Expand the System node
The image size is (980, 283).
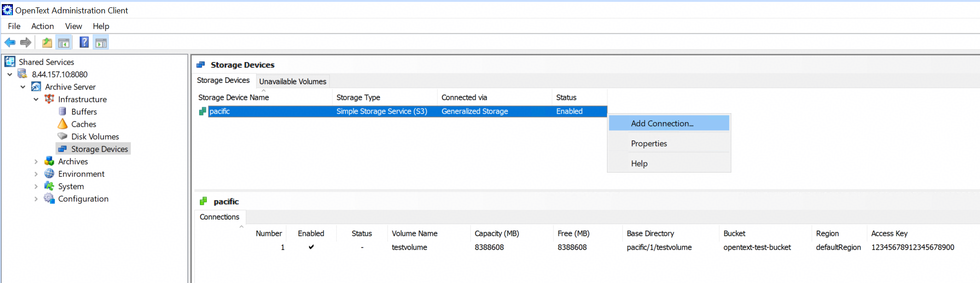coord(36,186)
